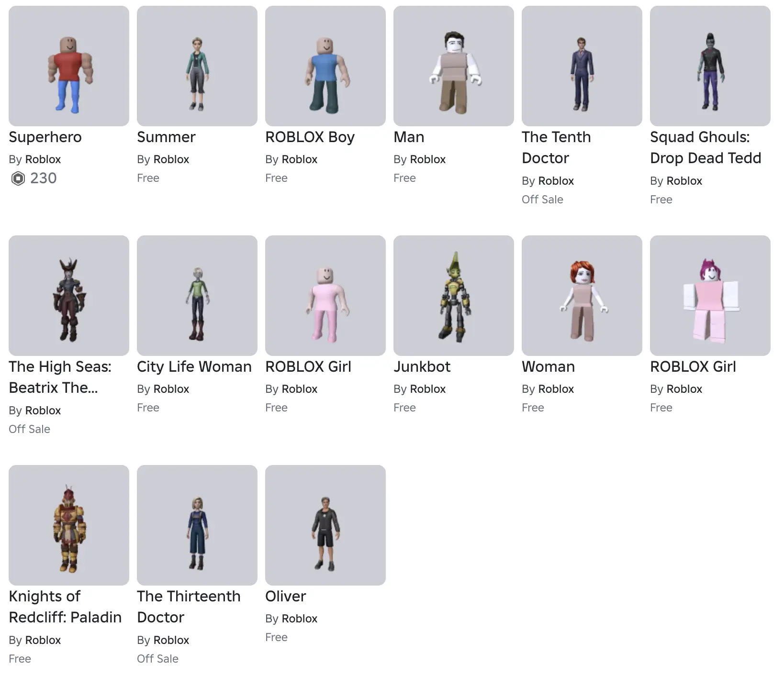
Task: Click the Off Sale label under Thirteenth Doctor
Action: point(157,659)
